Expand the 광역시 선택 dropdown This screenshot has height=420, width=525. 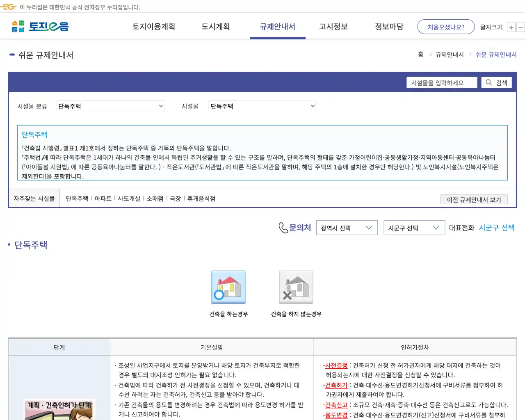point(347,228)
